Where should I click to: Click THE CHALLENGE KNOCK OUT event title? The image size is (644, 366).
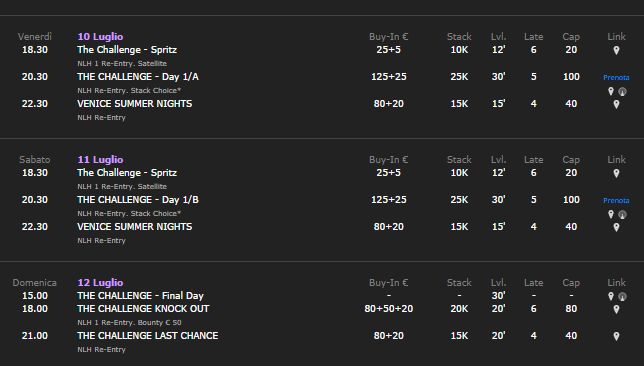click(143, 308)
